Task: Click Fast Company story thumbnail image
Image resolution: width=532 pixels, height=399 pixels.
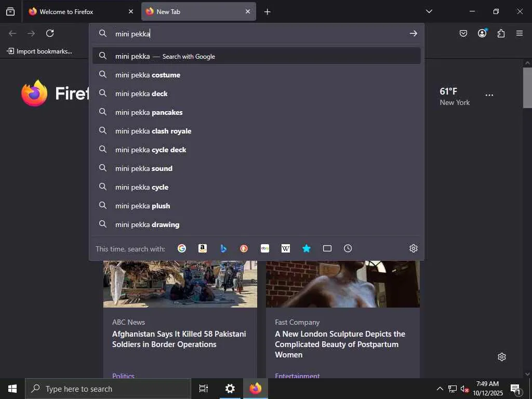Action: [343, 284]
